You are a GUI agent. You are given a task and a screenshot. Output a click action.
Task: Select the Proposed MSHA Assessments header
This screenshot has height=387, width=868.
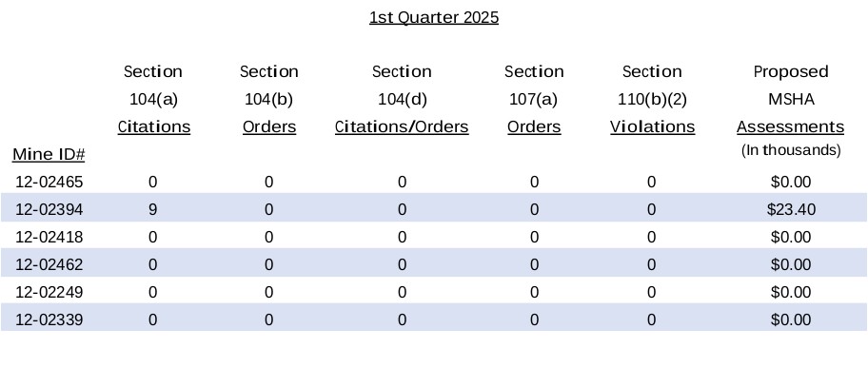point(790,99)
